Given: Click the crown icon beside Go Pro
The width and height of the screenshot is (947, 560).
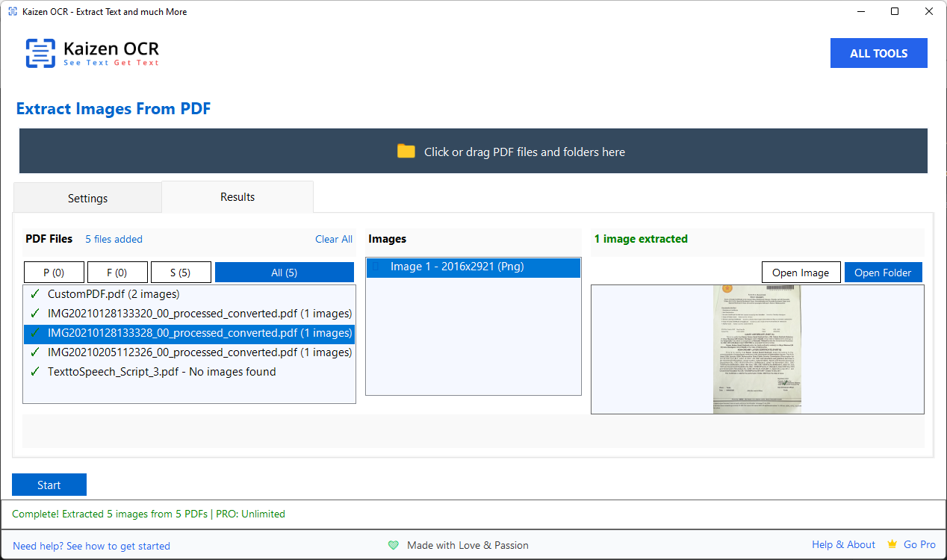Looking at the screenshot, I should (892, 545).
